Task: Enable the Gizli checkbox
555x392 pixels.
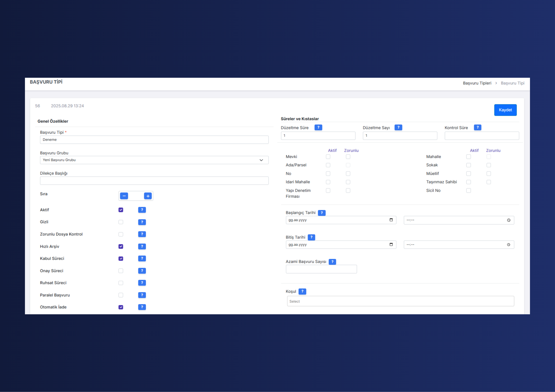Action: (x=121, y=222)
